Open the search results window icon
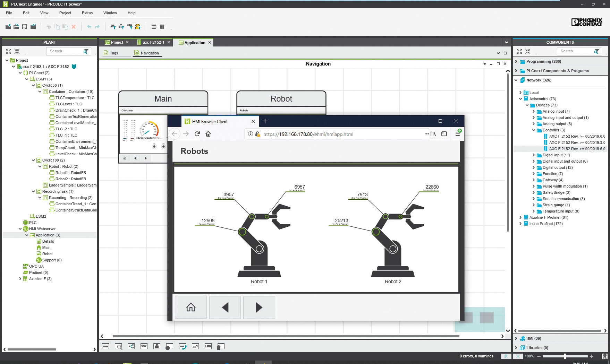This screenshot has width=610, height=364. (118, 346)
